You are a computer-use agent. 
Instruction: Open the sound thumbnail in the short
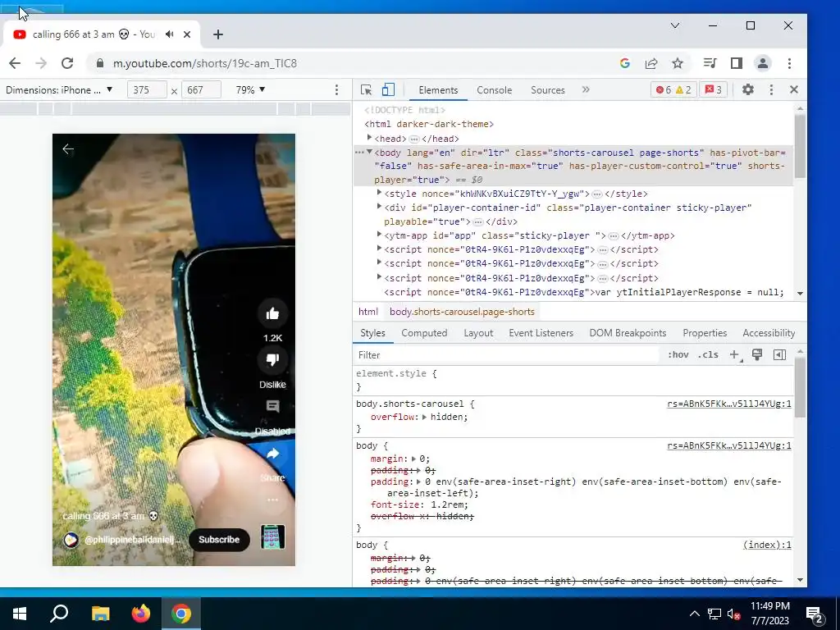(272, 536)
